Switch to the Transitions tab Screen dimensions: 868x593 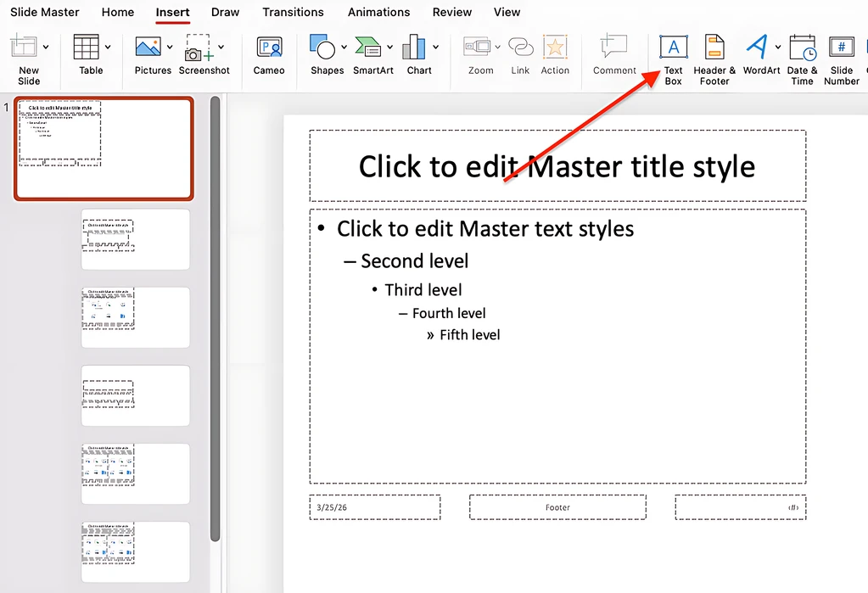click(293, 12)
